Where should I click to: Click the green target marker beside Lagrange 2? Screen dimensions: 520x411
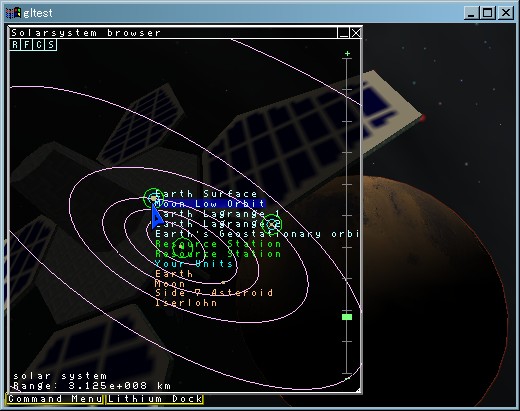pos(272,224)
